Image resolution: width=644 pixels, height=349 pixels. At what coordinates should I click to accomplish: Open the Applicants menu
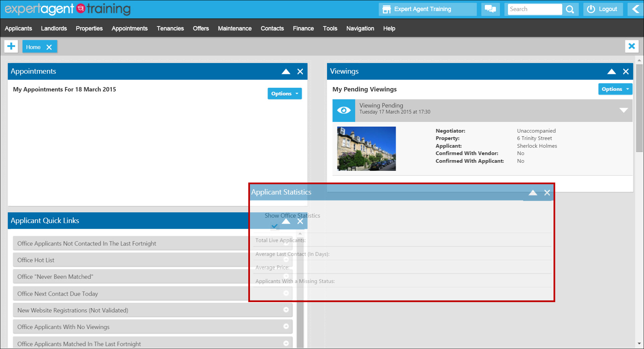click(18, 28)
